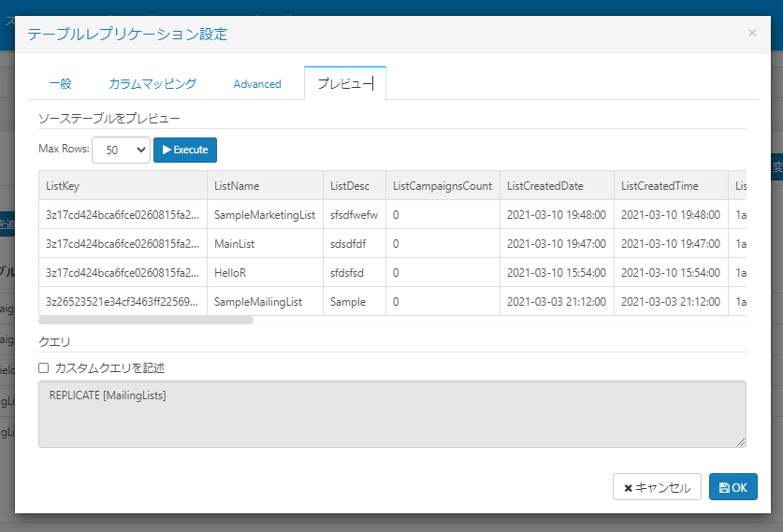Viewport: 783px width, 532px height.
Task: Click the ListKey column header
Action: (x=122, y=185)
